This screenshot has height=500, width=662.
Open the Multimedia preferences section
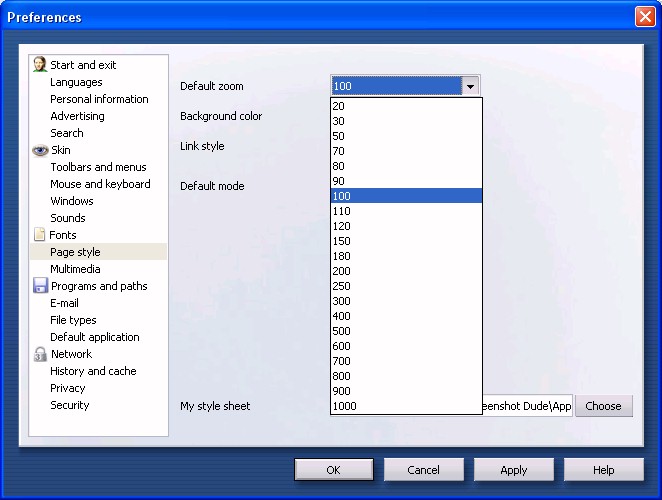pyautogui.click(x=75, y=269)
